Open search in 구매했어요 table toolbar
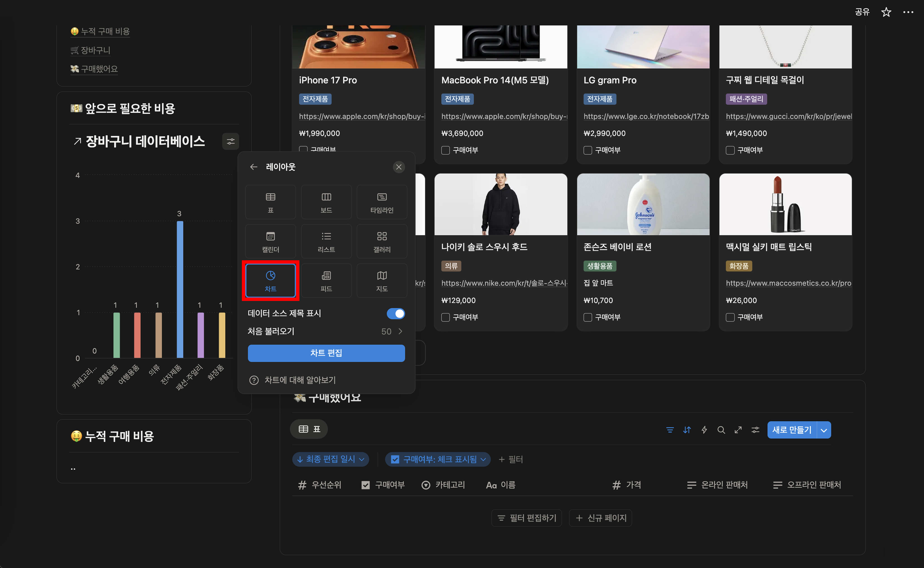The image size is (924, 568). click(721, 430)
